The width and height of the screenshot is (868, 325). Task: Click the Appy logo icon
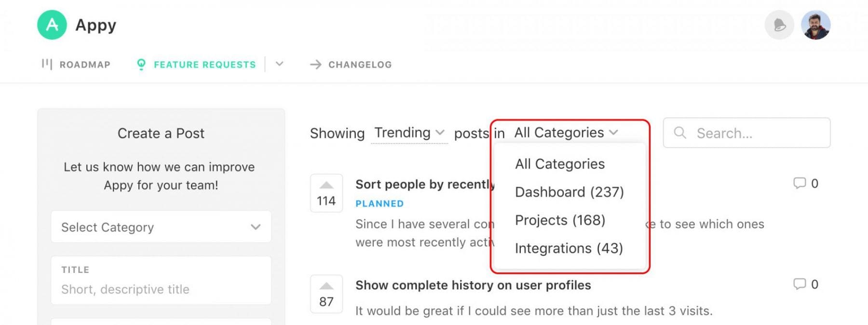(52, 25)
